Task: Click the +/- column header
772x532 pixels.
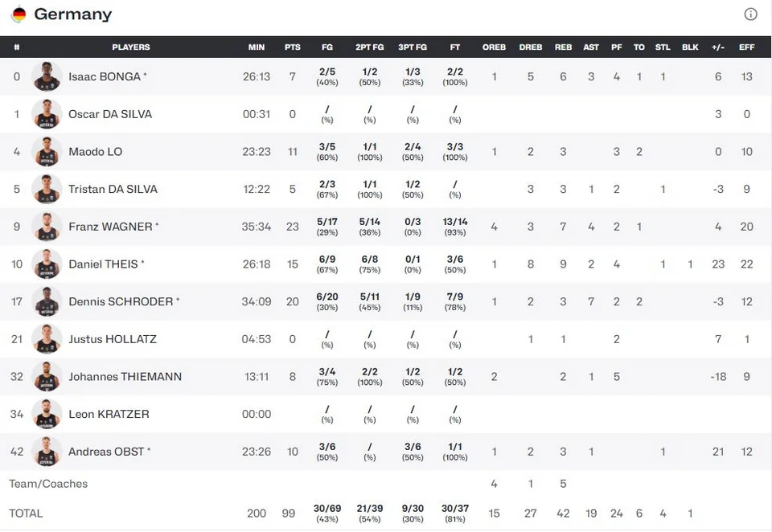Action: pyautogui.click(x=718, y=47)
